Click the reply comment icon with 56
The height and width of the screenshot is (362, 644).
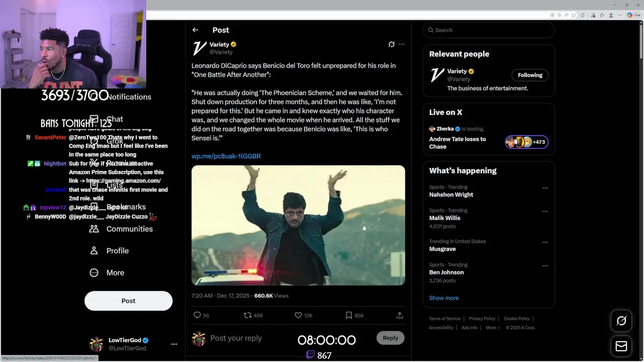click(x=201, y=315)
